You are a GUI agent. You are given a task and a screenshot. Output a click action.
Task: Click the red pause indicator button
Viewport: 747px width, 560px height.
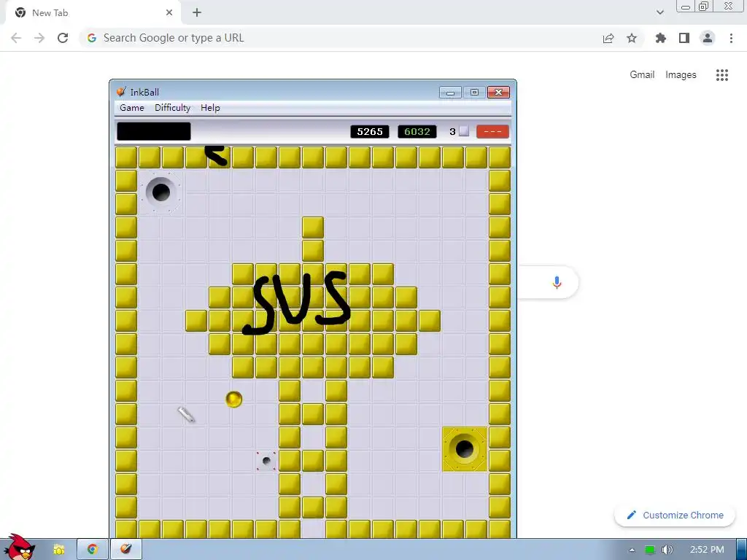tap(492, 131)
